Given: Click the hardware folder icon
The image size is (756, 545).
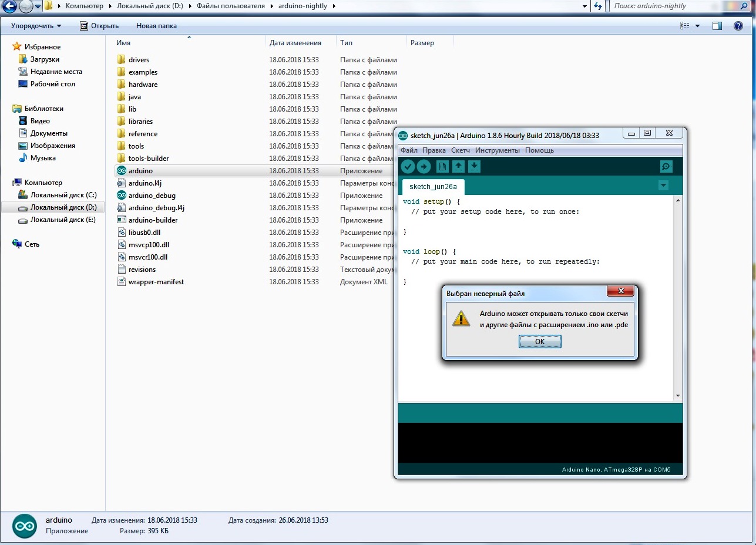Looking at the screenshot, I should click(x=122, y=85).
